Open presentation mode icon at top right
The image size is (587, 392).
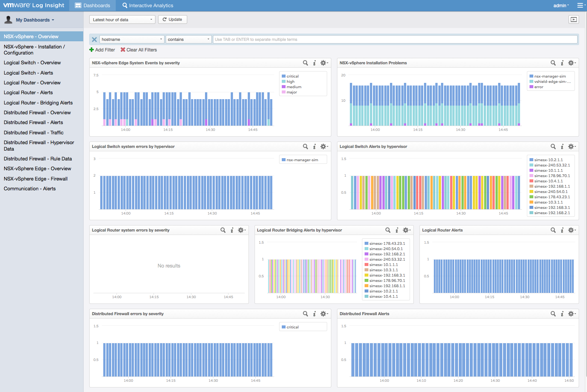coord(574,19)
